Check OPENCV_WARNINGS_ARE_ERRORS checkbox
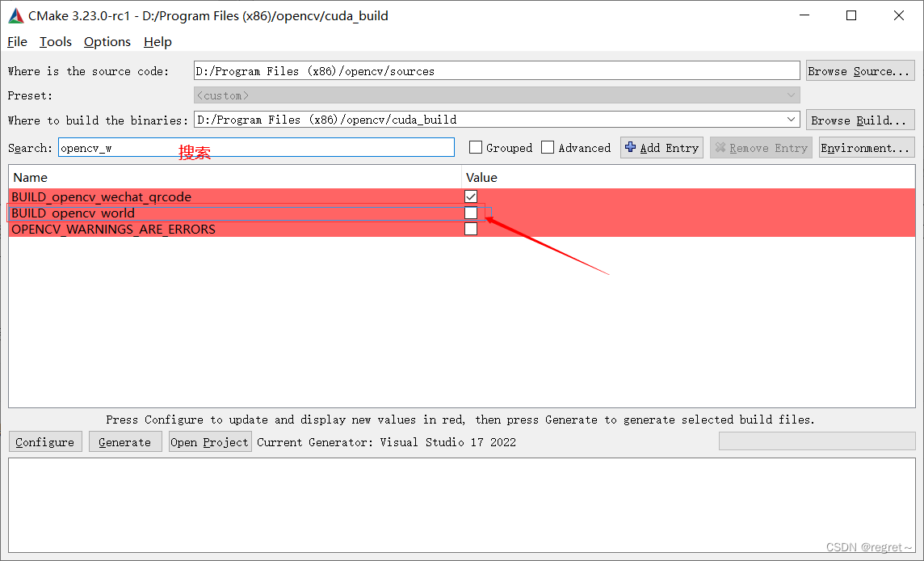Screen dimensions: 924x561 coord(471,229)
